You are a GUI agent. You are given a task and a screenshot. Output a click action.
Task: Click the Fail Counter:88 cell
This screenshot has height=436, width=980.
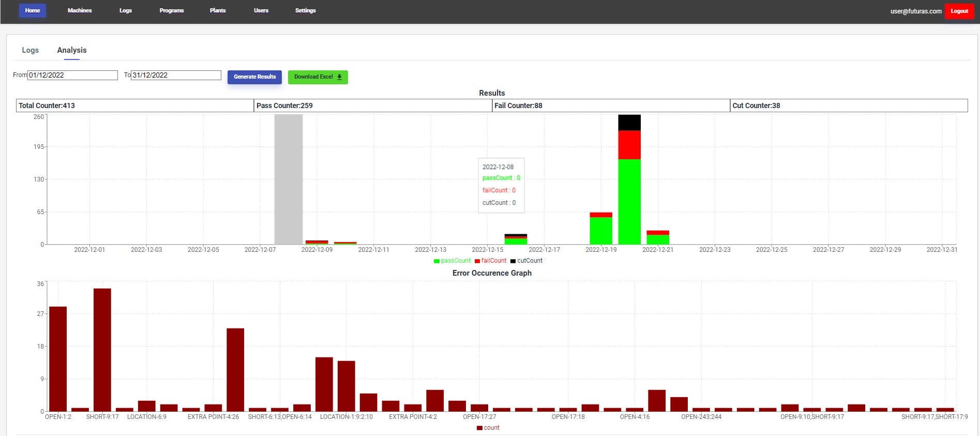click(x=611, y=106)
